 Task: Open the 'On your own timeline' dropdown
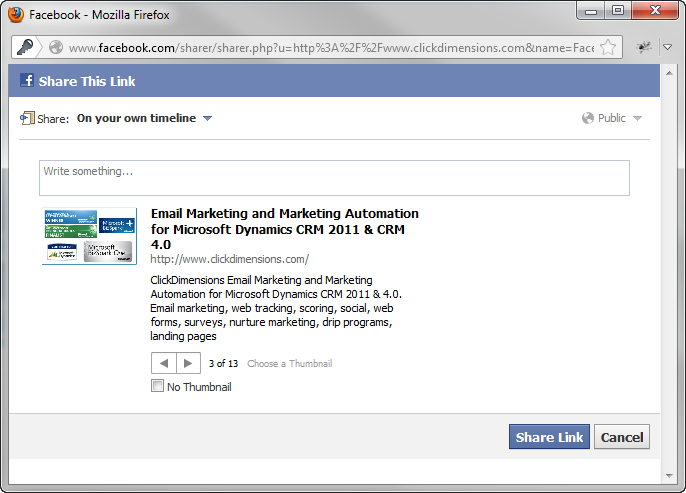[x=144, y=118]
